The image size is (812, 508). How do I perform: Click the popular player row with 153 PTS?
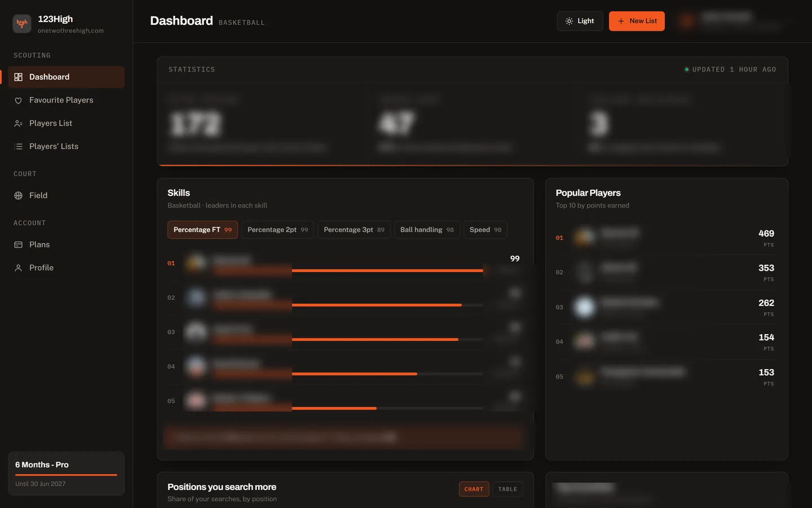click(667, 377)
